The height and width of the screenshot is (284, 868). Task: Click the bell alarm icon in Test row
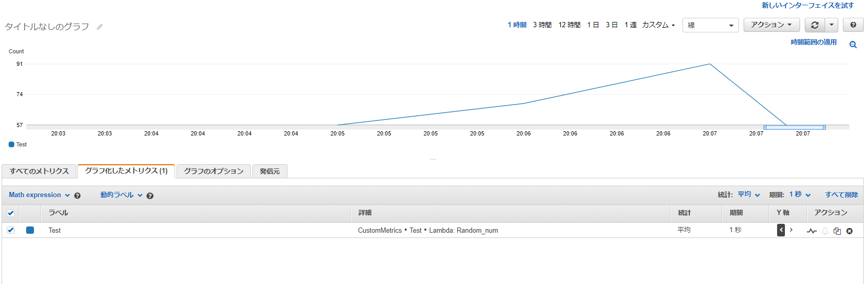pos(825,231)
